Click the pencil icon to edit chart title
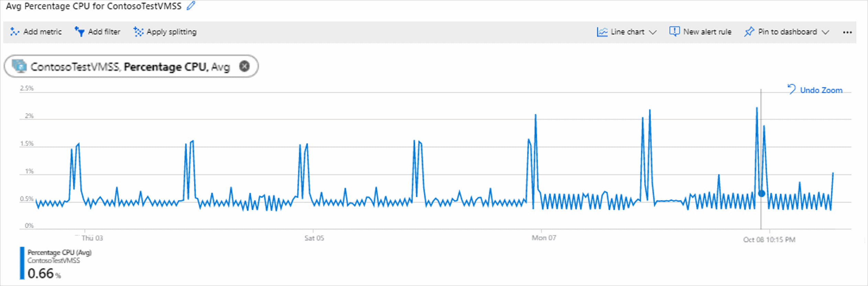The height and width of the screenshot is (286, 868). [x=191, y=5]
